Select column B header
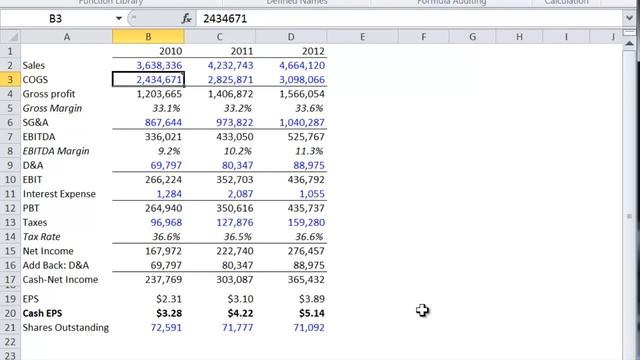 [x=148, y=37]
